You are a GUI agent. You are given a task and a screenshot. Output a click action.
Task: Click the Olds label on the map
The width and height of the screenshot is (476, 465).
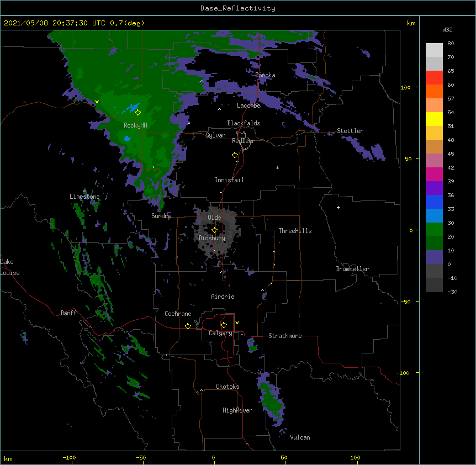214,218
